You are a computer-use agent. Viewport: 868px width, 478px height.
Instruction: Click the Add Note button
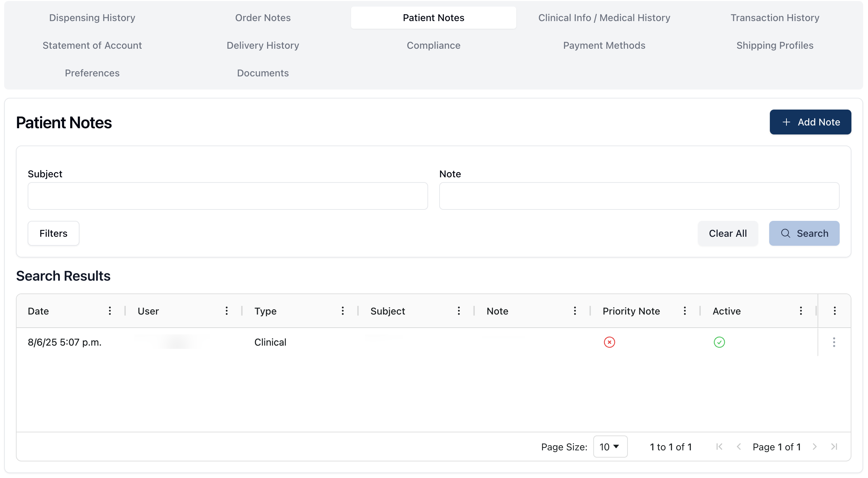[811, 122]
